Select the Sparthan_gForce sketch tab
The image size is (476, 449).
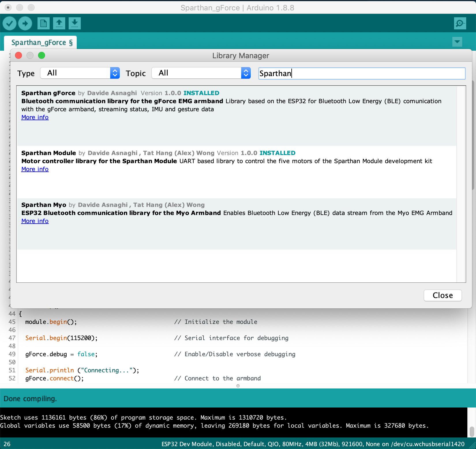(x=41, y=43)
